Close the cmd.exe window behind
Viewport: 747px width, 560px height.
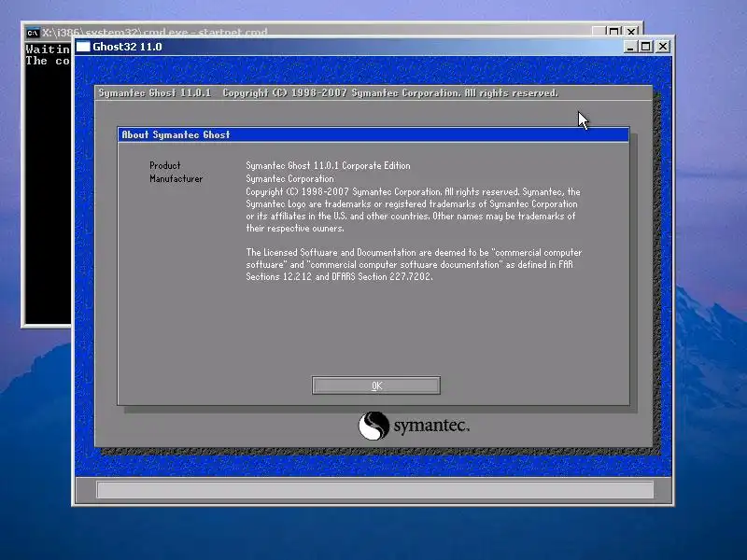pos(631,32)
